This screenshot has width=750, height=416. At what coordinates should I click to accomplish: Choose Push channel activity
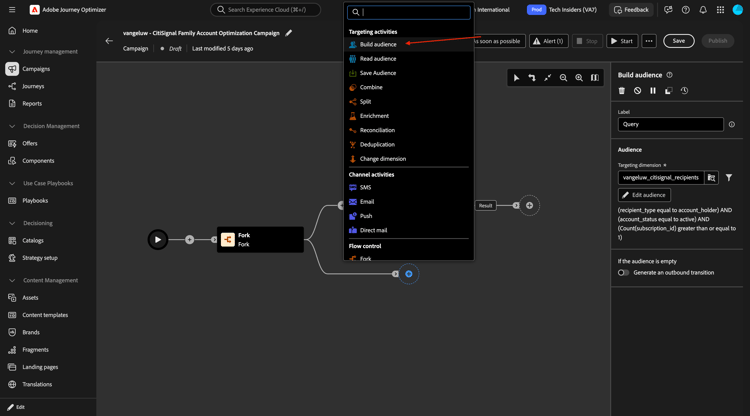click(x=408, y=216)
